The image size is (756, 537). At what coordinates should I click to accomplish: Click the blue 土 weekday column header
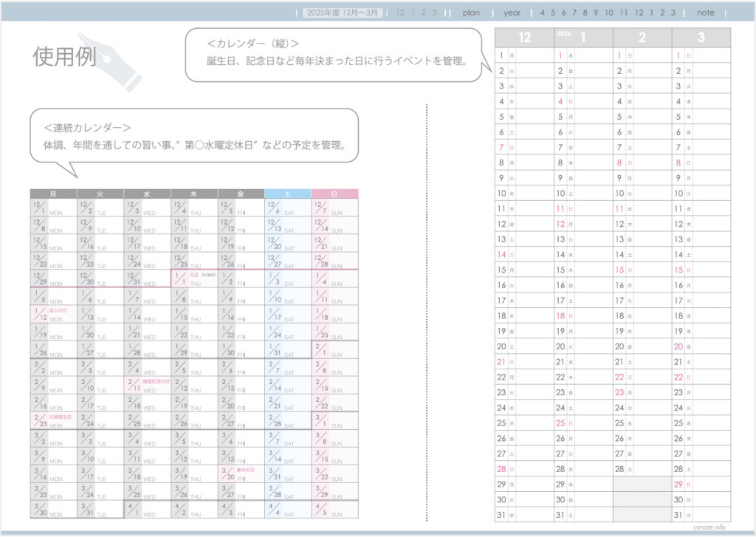[287, 194]
